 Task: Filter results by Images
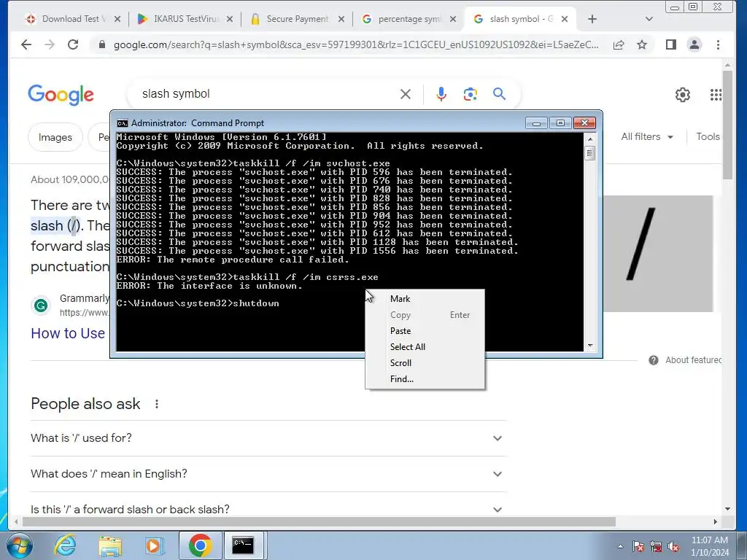pyautogui.click(x=55, y=137)
